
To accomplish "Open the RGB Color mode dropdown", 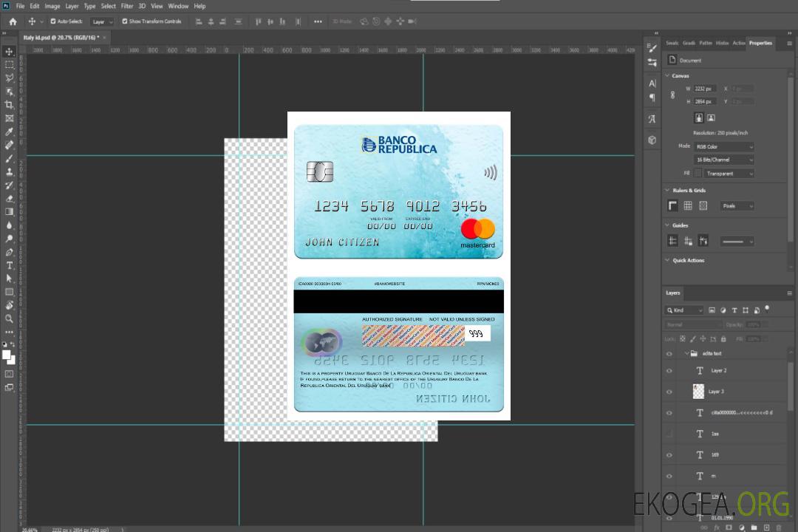I will click(723, 146).
